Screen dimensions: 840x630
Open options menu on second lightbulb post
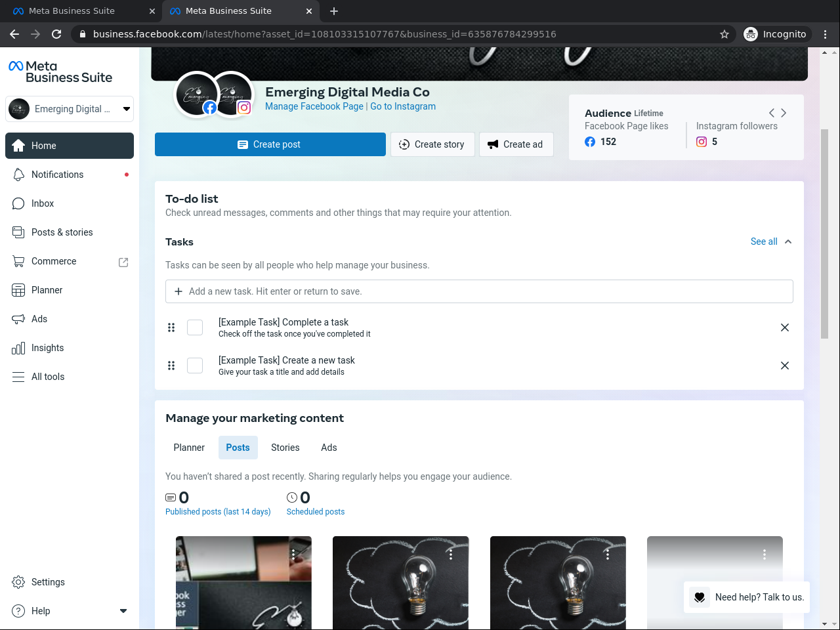[451, 555]
